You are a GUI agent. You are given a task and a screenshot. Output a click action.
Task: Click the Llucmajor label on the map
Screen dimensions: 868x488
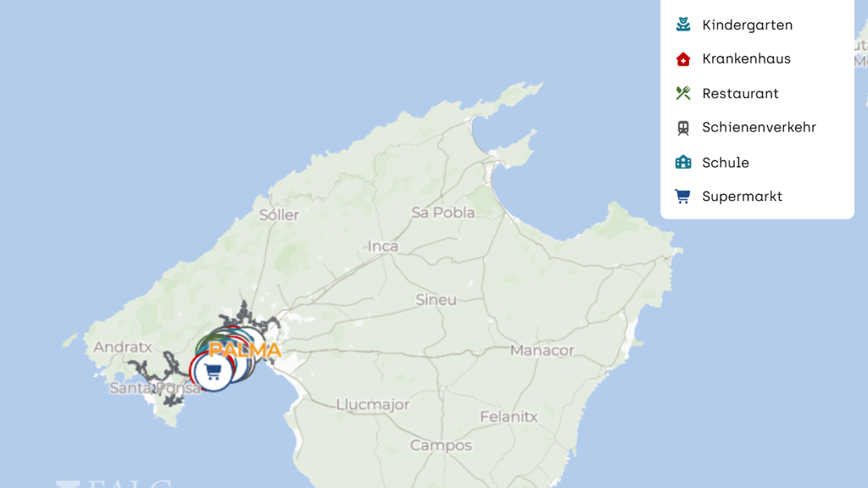373,405
